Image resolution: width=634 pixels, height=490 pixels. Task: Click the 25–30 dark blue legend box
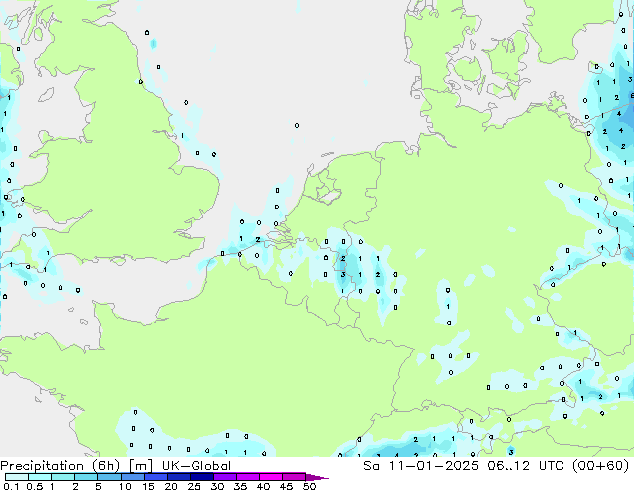[x=202, y=477]
